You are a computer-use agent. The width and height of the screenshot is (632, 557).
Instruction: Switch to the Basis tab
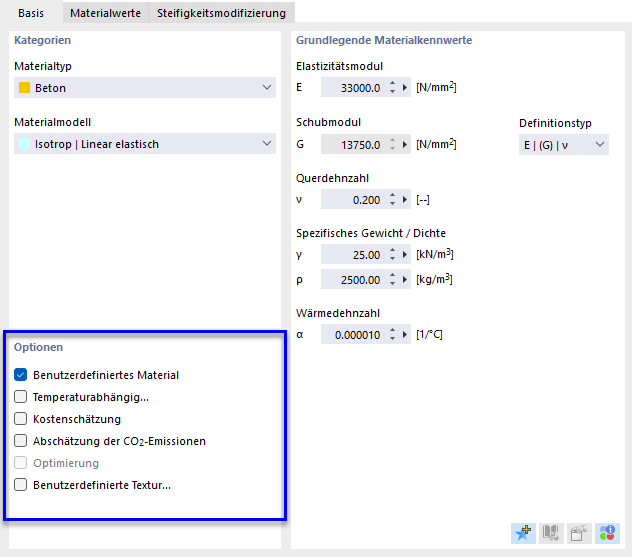click(x=31, y=13)
